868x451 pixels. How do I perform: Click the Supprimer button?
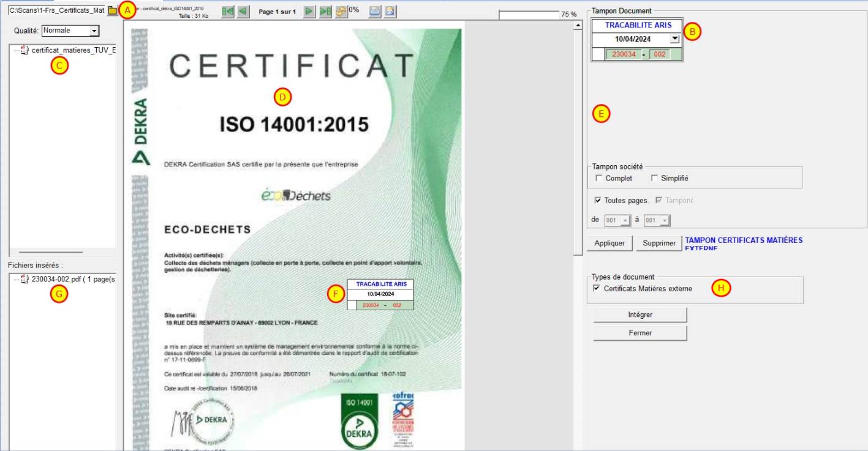(659, 243)
